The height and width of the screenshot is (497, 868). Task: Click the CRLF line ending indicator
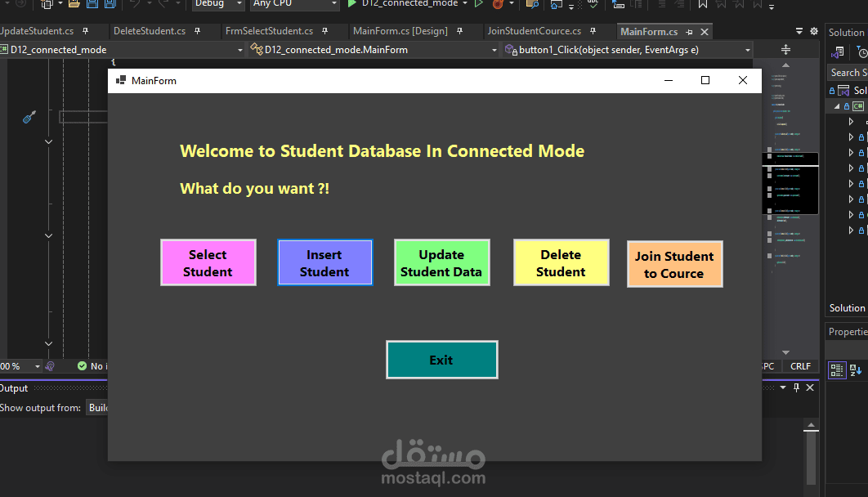800,366
